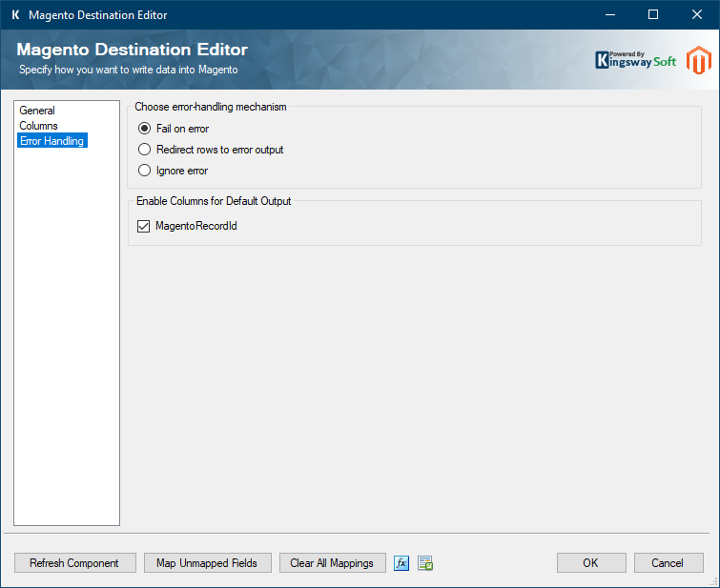The width and height of the screenshot is (720, 588).
Task: Switch to the General page
Action: point(37,111)
